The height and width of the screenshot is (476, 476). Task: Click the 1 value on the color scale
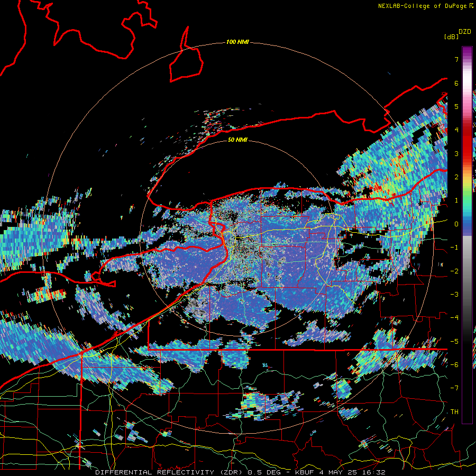(x=456, y=200)
